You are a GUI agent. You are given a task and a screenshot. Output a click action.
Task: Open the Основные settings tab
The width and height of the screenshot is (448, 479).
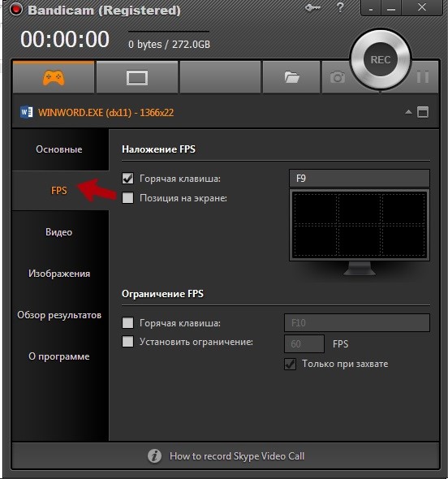59,149
